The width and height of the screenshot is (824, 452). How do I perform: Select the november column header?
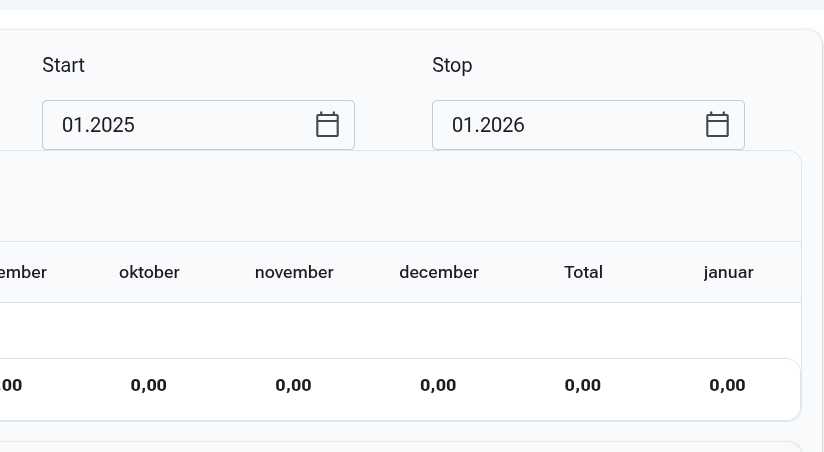[x=294, y=272]
